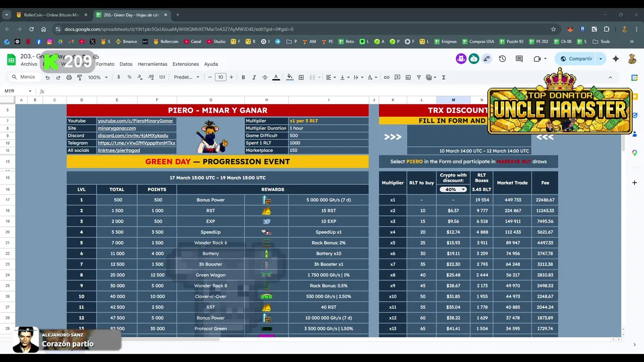Insert chart icon in toolbar

(x=408, y=77)
